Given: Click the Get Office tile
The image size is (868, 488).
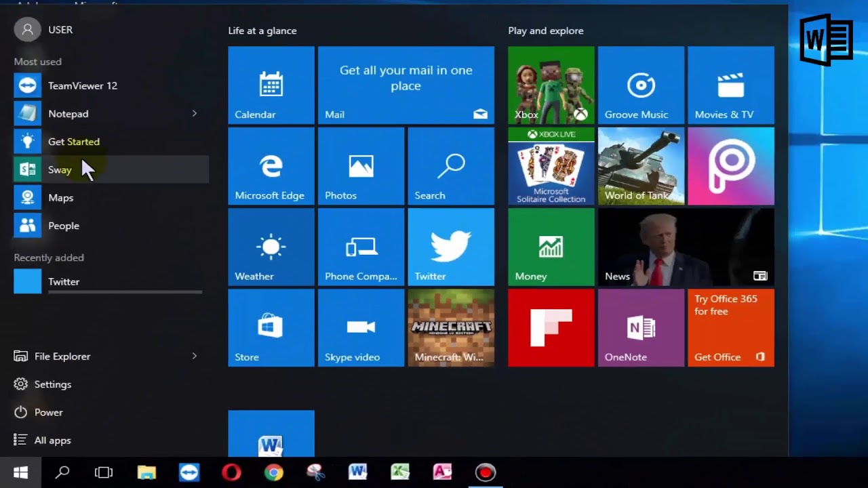Looking at the screenshot, I should pos(731,328).
